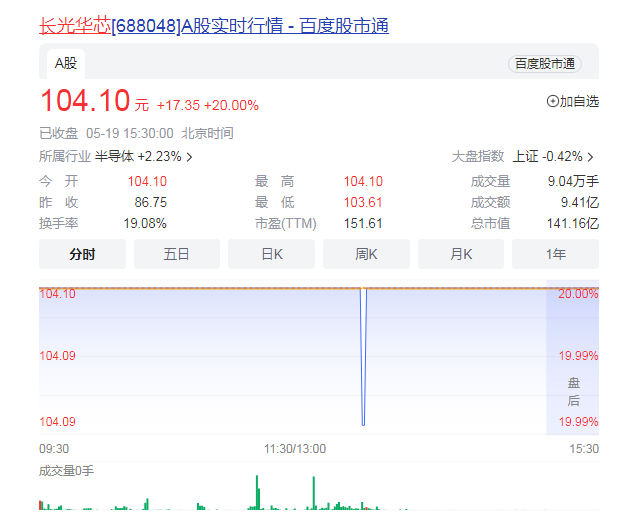This screenshot has width=632, height=519.
Task: Click the plus icon to 加自选
Action: [x=553, y=101]
